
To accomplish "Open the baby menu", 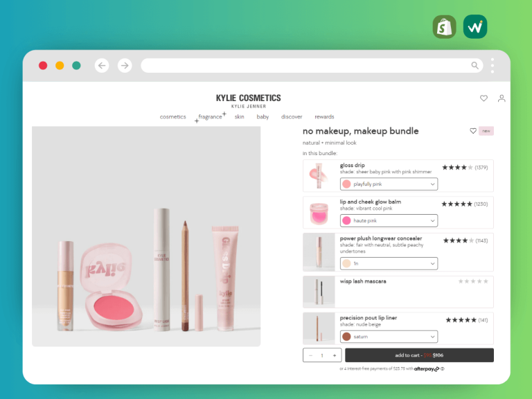I will (x=263, y=116).
